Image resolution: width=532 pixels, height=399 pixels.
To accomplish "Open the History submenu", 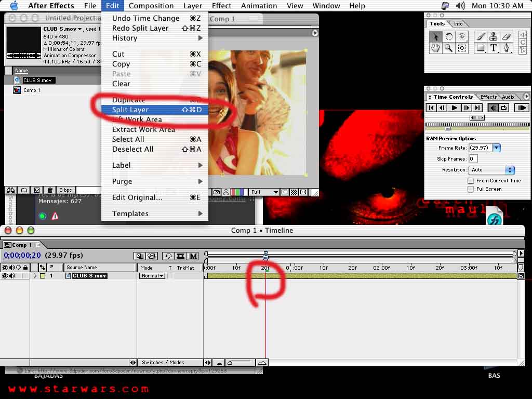I will [x=155, y=38].
